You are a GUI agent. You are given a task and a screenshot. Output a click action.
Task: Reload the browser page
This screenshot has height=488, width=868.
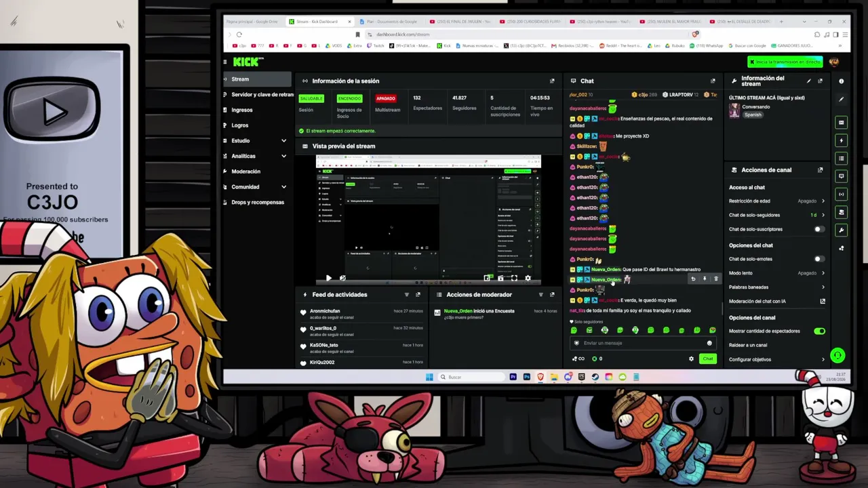239,35
